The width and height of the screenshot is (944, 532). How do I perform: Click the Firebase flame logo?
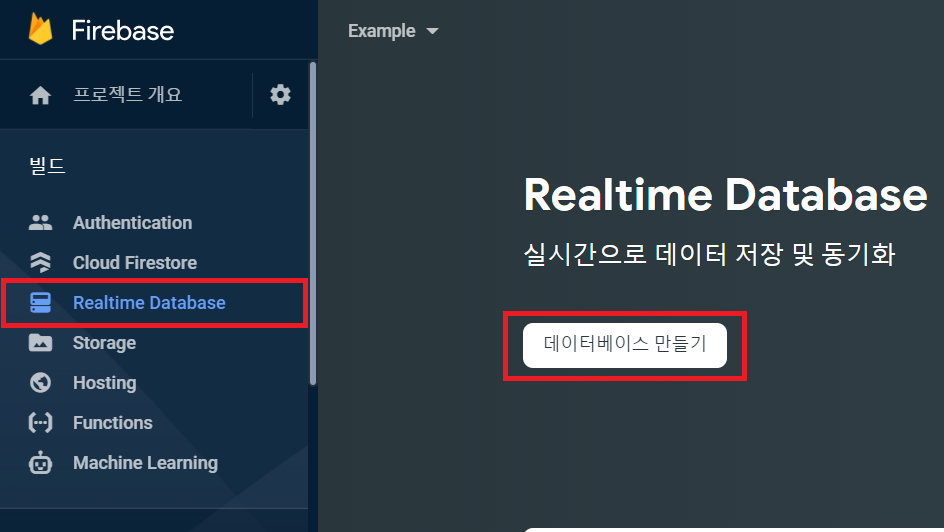40,29
